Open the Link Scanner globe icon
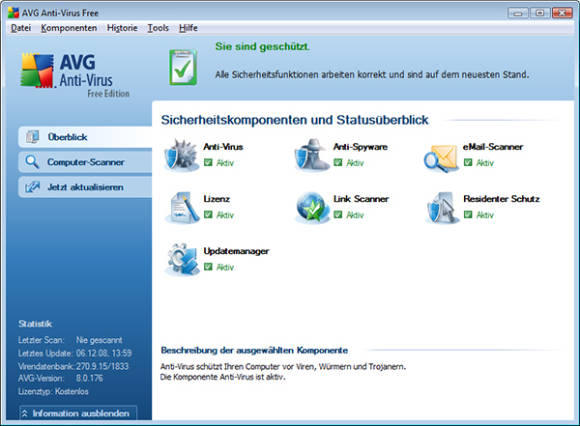 point(312,207)
